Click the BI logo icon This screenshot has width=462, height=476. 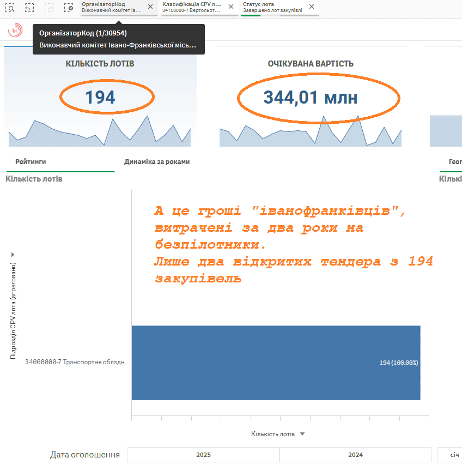pyautogui.click(x=15, y=31)
